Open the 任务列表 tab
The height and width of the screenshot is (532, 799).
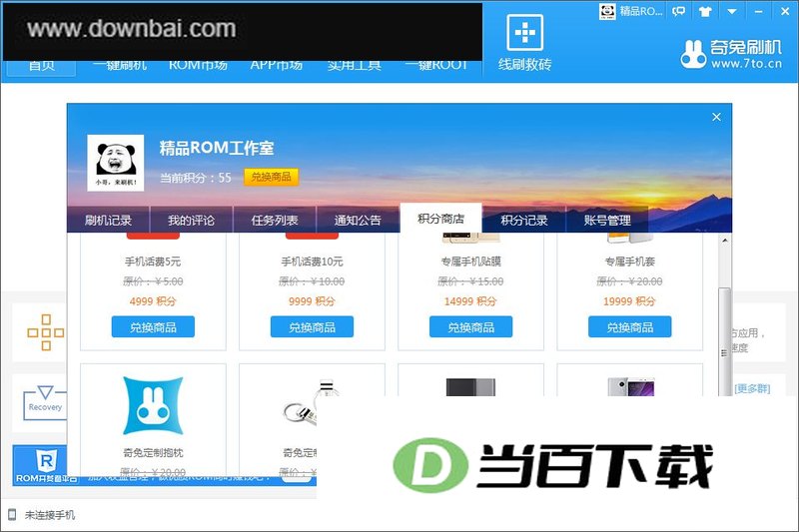click(x=275, y=220)
